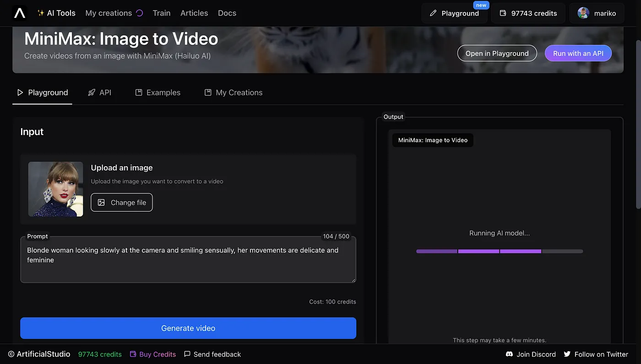
Task: Click the play icon on the Playground tab
Action: click(x=20, y=92)
